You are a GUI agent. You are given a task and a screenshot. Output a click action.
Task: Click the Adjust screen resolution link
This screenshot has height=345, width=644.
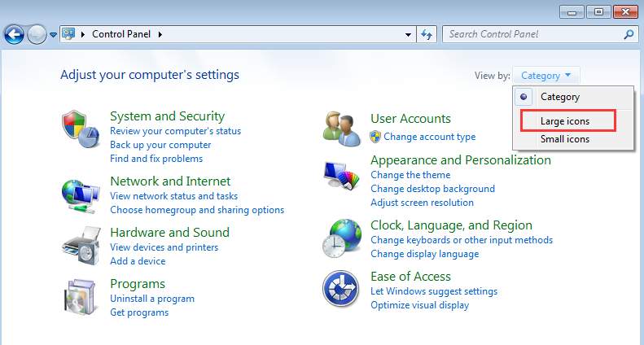pyautogui.click(x=422, y=203)
